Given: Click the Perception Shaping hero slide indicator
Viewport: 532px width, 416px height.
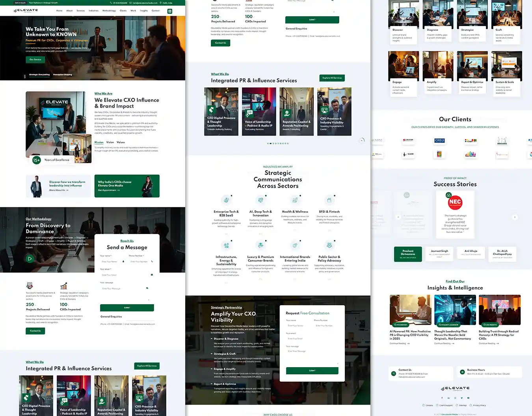Looking at the screenshot, I should tap(63, 74).
